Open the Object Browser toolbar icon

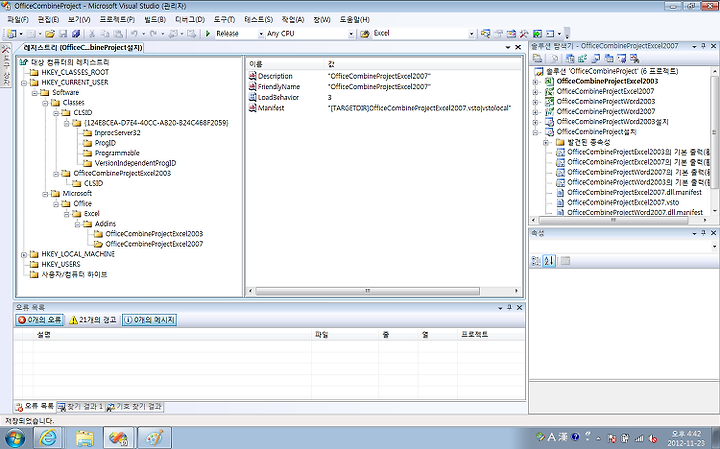pos(511,34)
